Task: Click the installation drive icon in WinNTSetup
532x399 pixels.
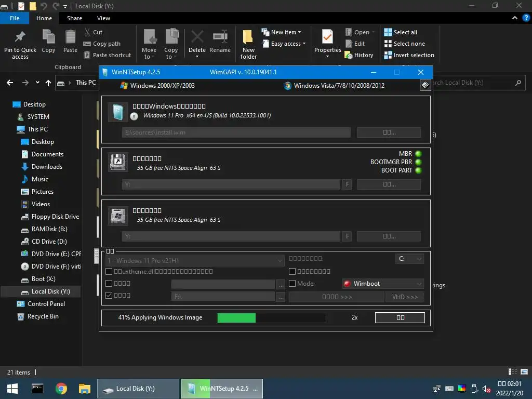Action: [118, 216]
